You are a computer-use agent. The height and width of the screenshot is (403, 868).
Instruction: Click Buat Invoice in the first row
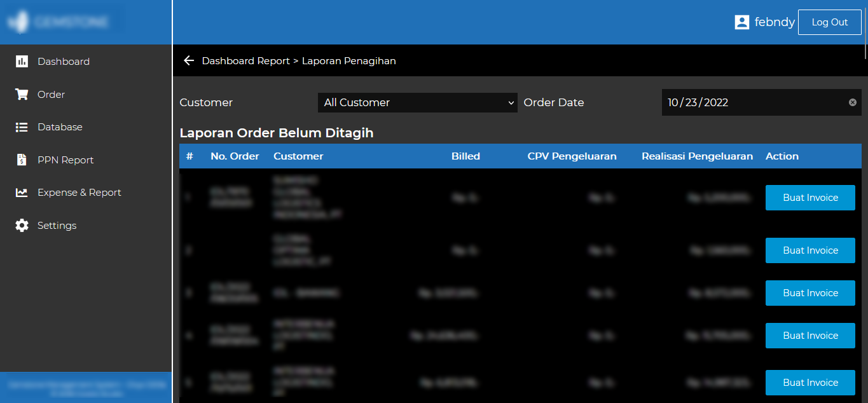click(x=810, y=198)
